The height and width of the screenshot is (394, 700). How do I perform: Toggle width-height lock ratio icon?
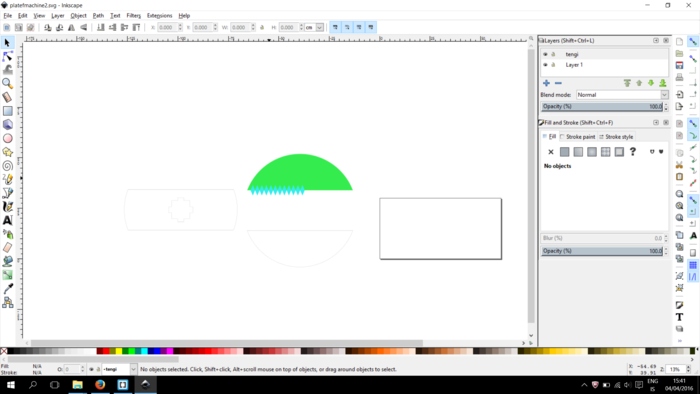pos(262,27)
